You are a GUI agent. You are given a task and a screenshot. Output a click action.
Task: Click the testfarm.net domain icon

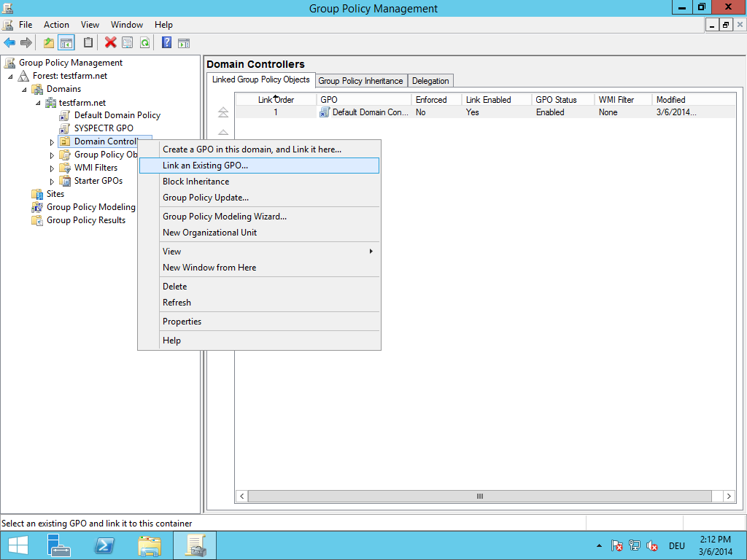[x=50, y=102]
